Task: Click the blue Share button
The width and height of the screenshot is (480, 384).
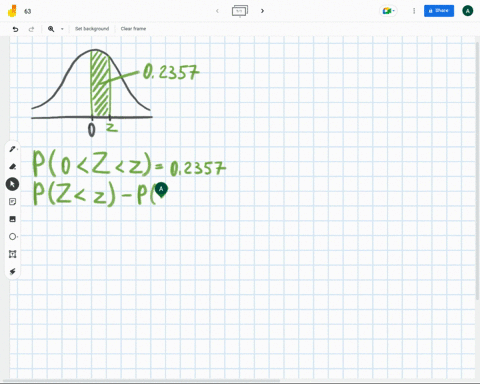Action: click(439, 11)
